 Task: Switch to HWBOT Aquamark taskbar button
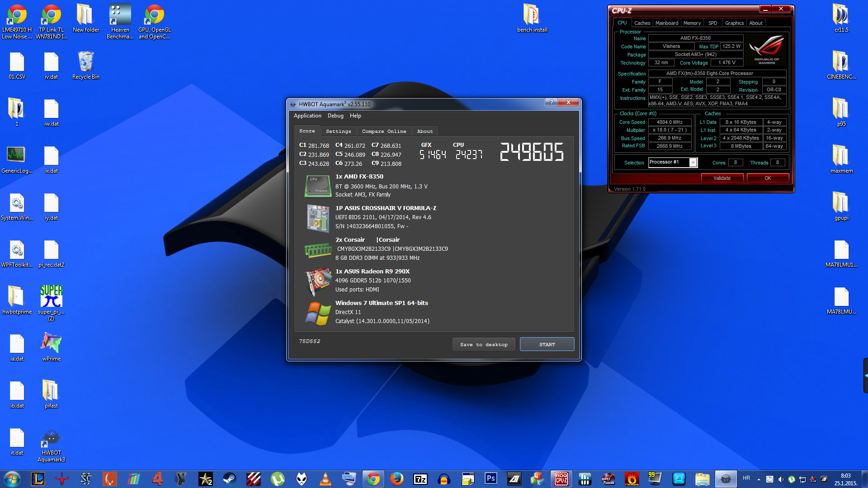(x=726, y=479)
